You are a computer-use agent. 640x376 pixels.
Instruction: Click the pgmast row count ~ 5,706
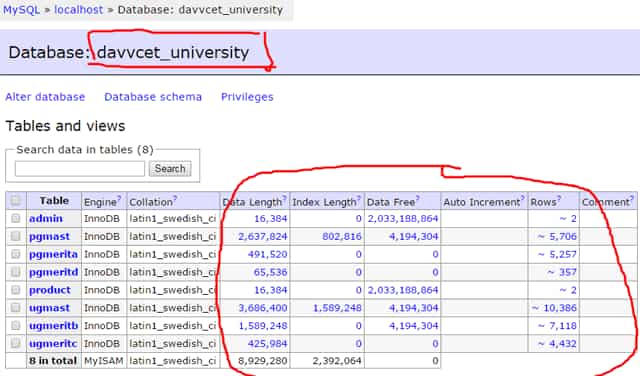coord(557,236)
